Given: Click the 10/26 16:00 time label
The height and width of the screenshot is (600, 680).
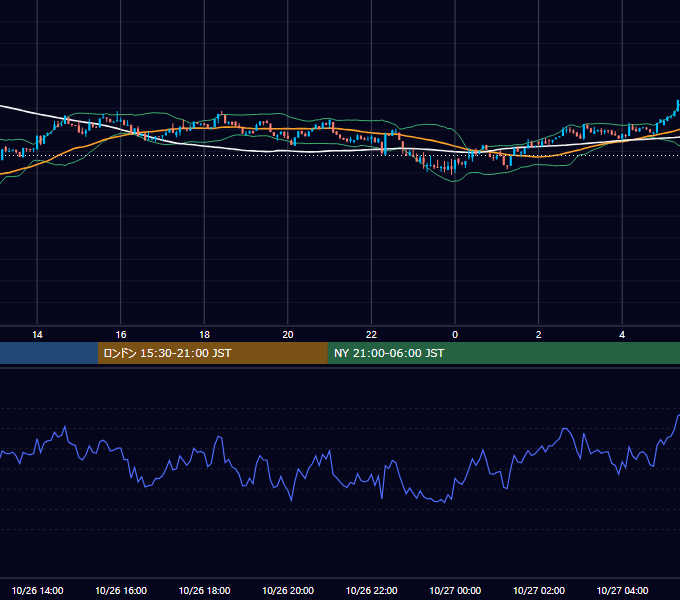Looking at the screenshot, I should click(x=121, y=590).
